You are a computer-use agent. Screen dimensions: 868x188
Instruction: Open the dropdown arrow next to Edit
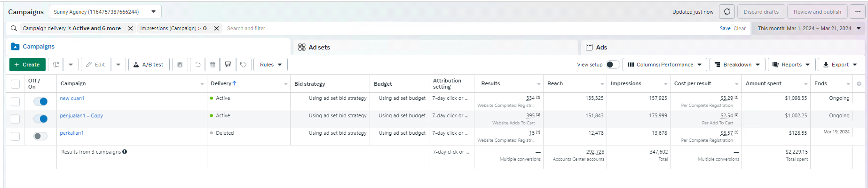click(118, 65)
